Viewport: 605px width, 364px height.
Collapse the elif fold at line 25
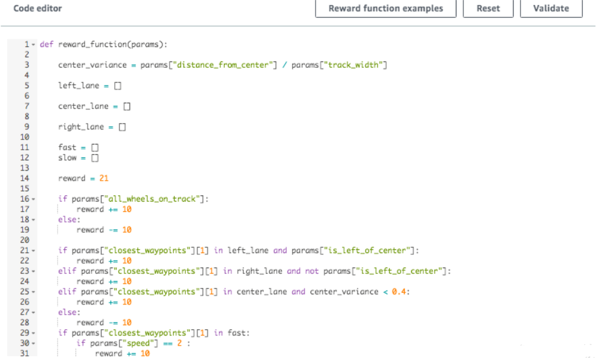tap(34, 292)
